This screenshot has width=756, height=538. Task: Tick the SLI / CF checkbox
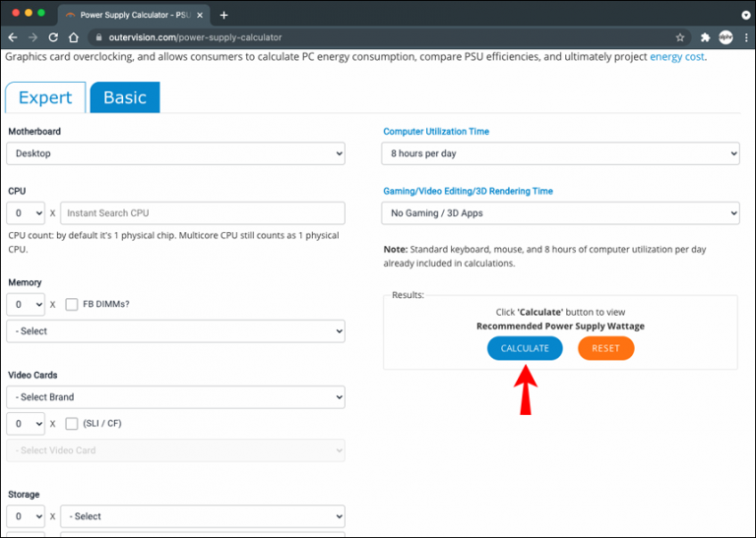coord(72,424)
